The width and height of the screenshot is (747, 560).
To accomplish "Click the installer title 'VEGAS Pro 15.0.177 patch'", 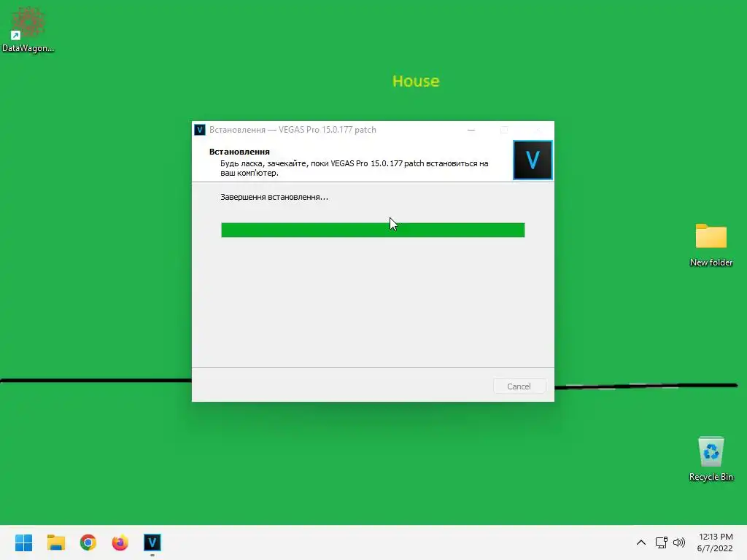I will [x=328, y=130].
